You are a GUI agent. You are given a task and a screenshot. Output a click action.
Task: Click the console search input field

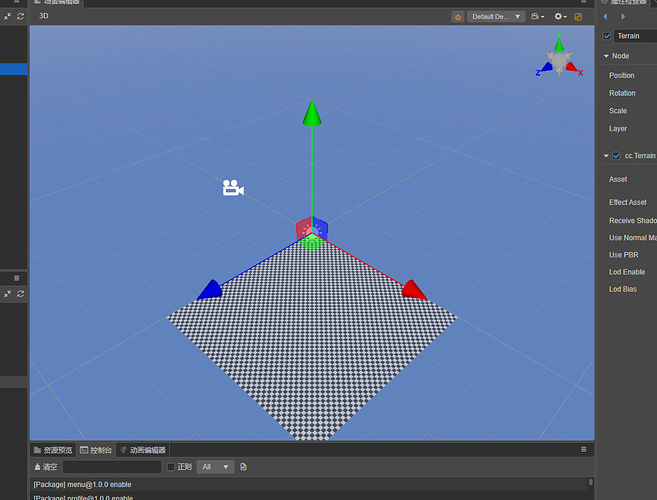[x=112, y=466]
